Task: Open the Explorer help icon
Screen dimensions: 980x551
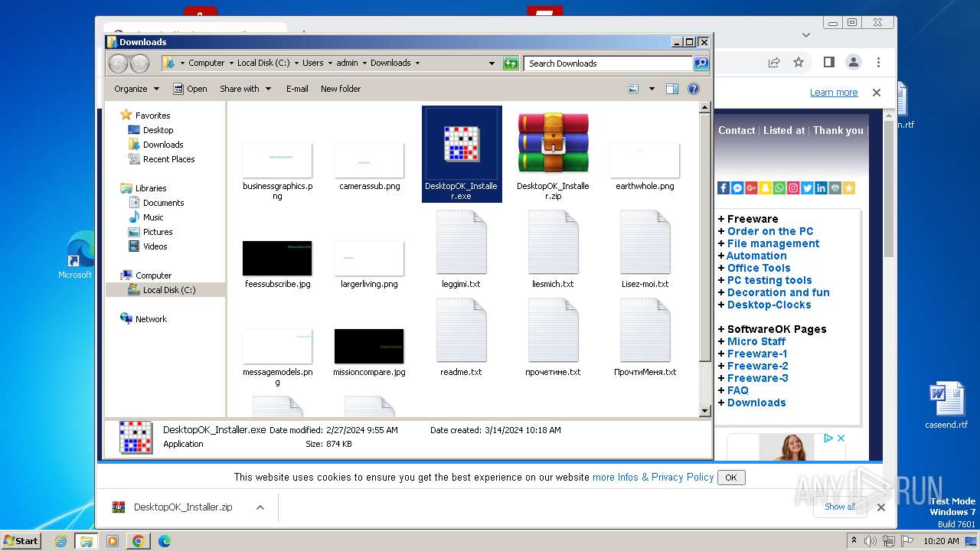Action: 694,89
